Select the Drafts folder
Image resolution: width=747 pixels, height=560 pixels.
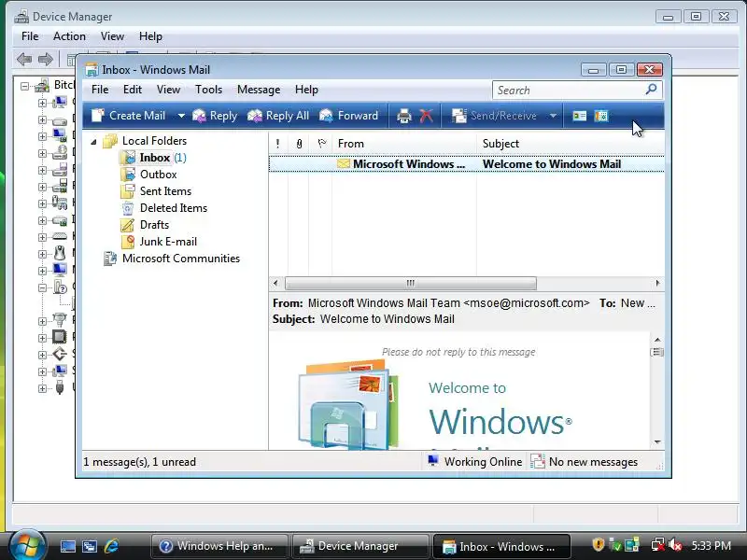(x=154, y=225)
